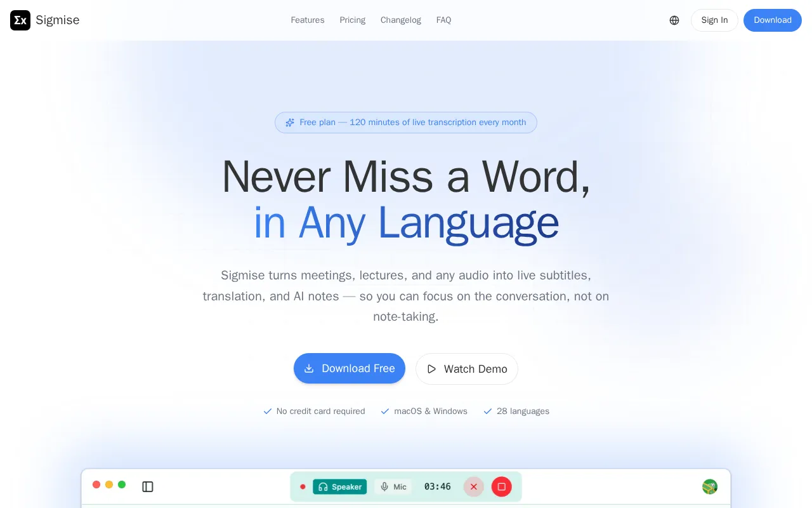The height and width of the screenshot is (508, 812).
Task: Click the red stop recording button
Action: [x=502, y=487]
